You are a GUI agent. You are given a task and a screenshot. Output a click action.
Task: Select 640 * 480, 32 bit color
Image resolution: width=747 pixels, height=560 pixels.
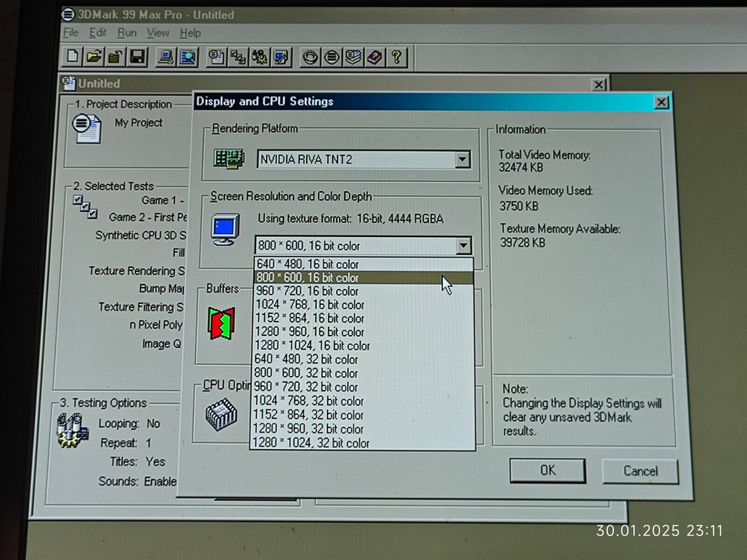[x=364, y=359]
